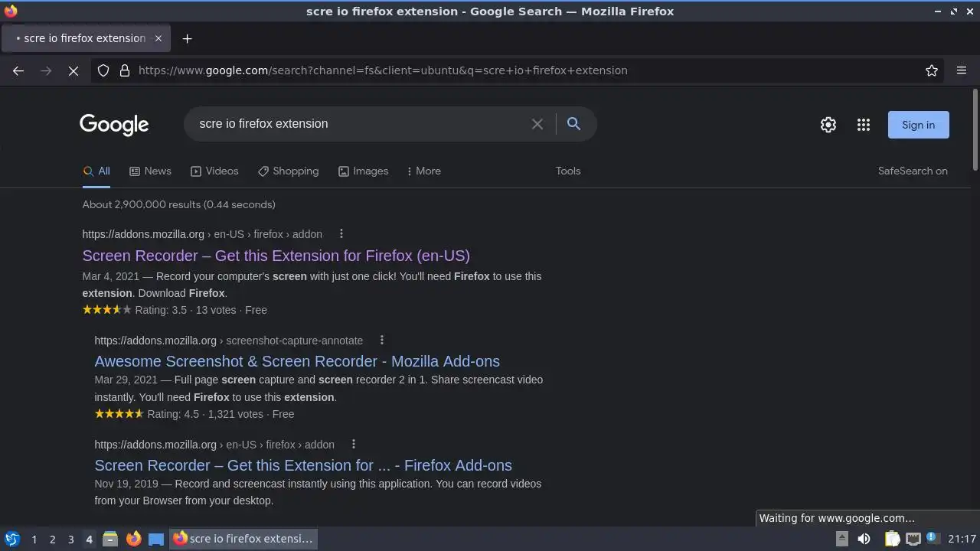Close the 'scre io firefox extension' tab
Screen dimensions: 980x551
(158, 38)
